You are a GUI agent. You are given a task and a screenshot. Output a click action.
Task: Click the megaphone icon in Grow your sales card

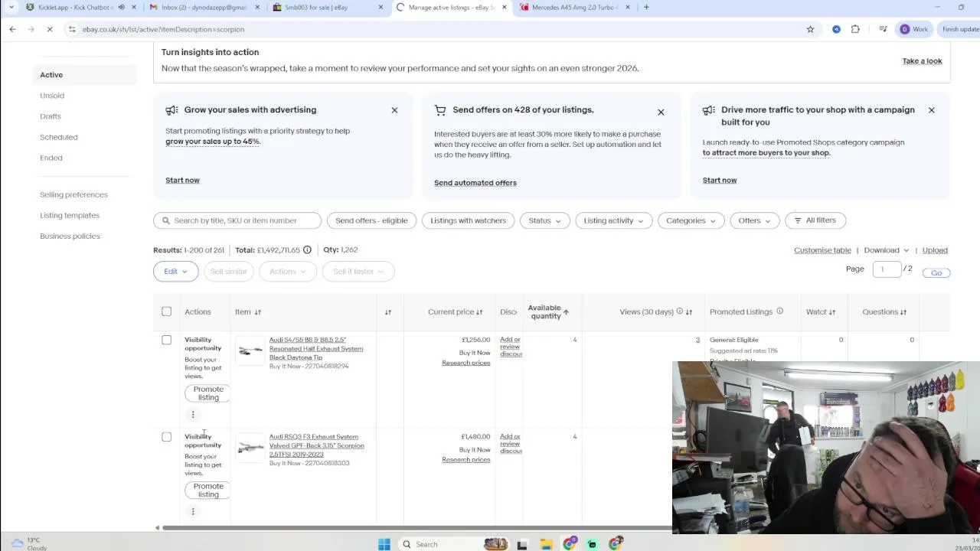click(171, 110)
